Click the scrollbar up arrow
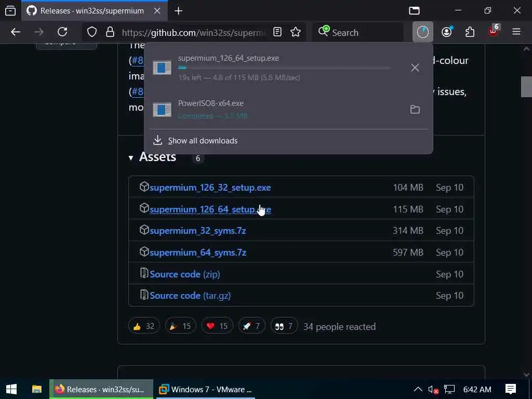532x399 pixels. click(527, 49)
